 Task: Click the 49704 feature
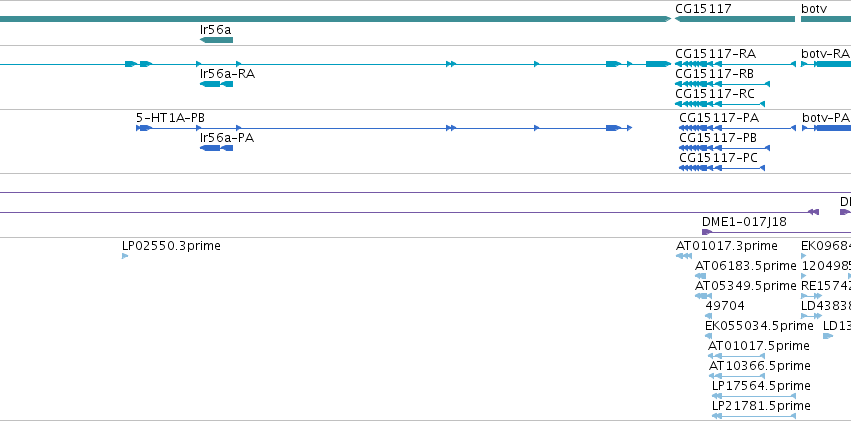coord(708,316)
